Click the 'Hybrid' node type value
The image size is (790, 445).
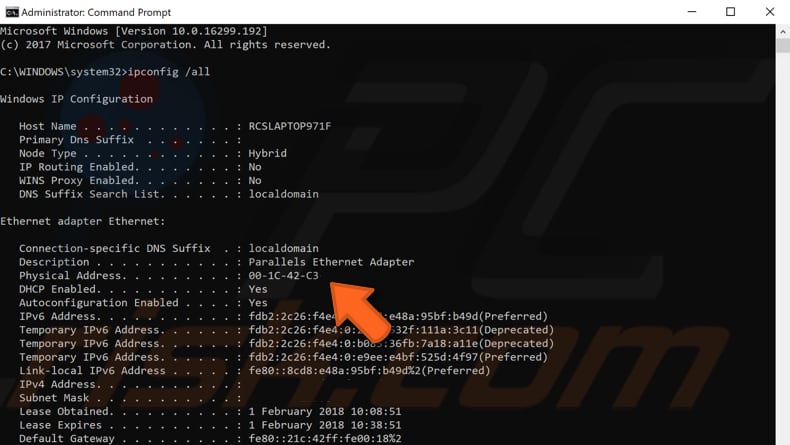coord(267,153)
